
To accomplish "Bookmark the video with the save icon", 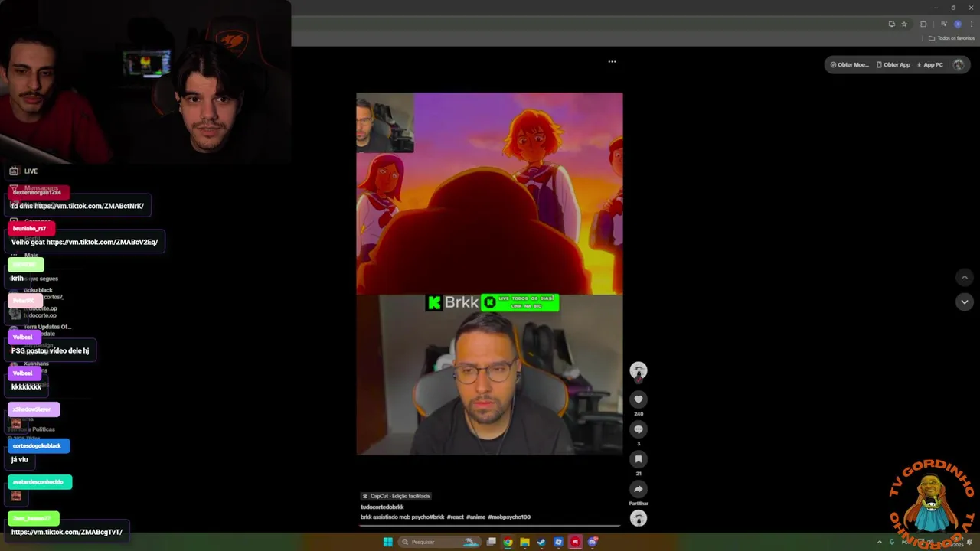I will (x=639, y=459).
